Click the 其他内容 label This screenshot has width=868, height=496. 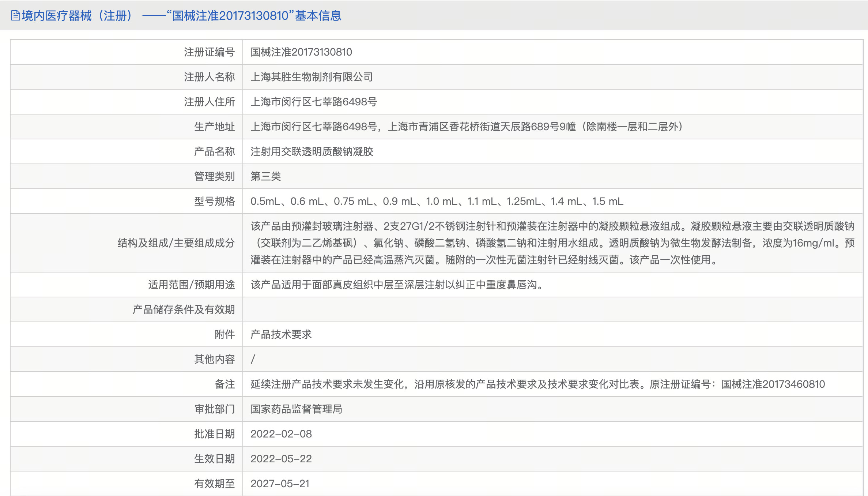click(x=214, y=360)
